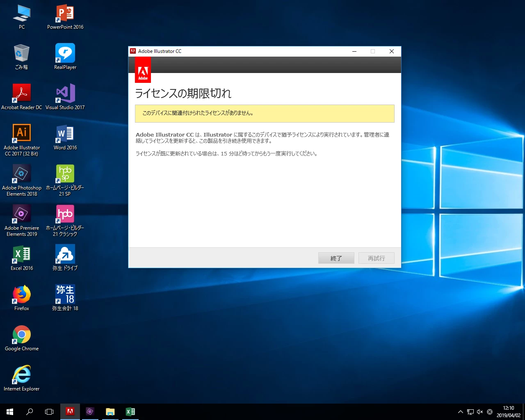Click the Adobe logo in dialog header
This screenshot has height=420, width=525.
pyautogui.click(x=143, y=70)
